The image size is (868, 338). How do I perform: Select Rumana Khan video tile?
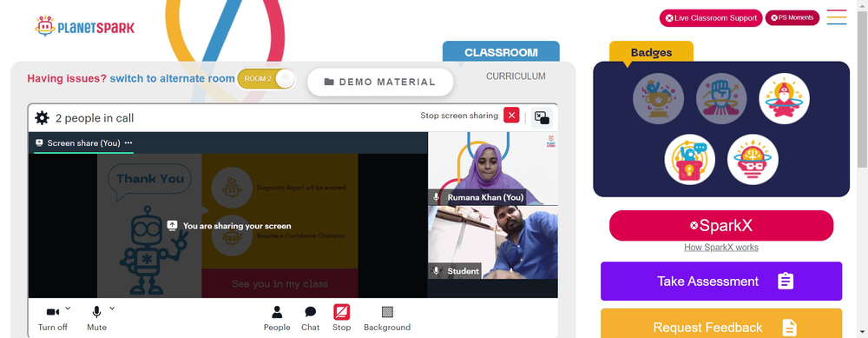(493, 169)
